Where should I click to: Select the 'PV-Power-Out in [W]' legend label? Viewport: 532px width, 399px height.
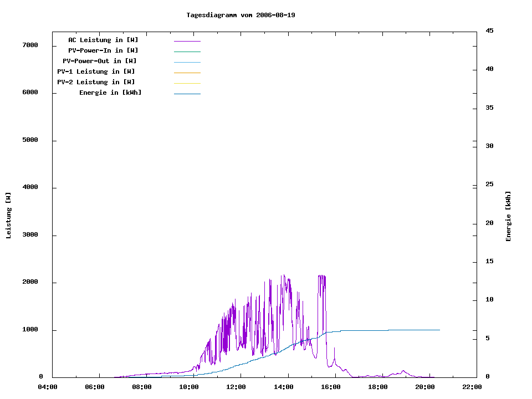tap(99, 61)
